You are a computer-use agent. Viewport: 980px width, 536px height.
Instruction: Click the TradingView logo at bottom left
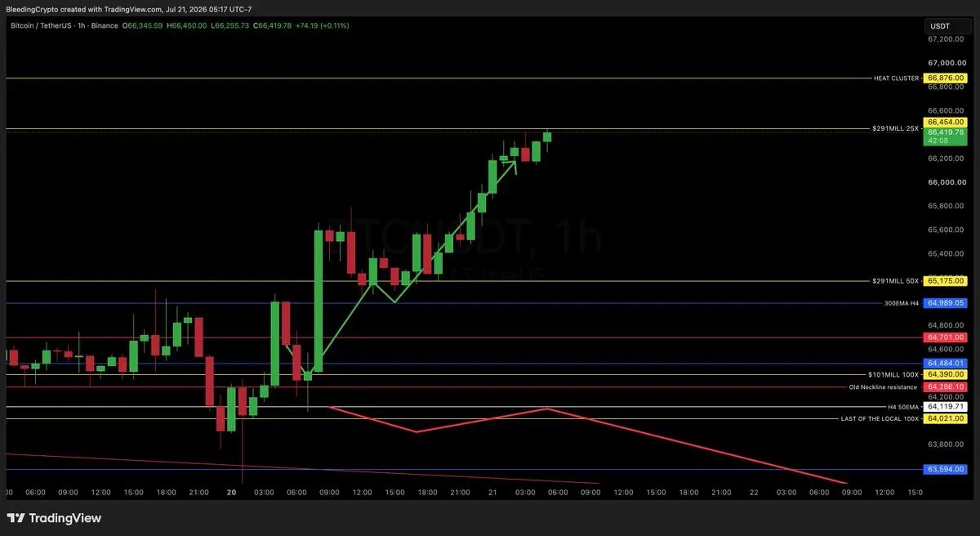[x=54, y=518]
